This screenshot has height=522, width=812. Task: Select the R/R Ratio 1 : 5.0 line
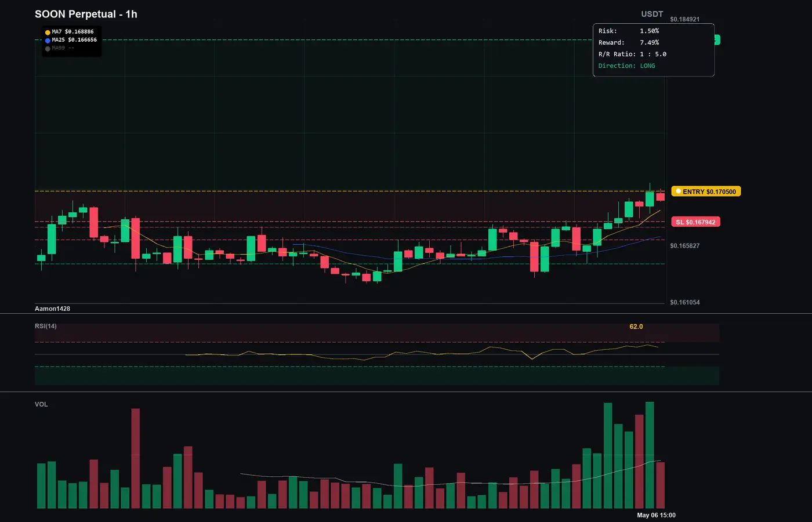[632, 54]
